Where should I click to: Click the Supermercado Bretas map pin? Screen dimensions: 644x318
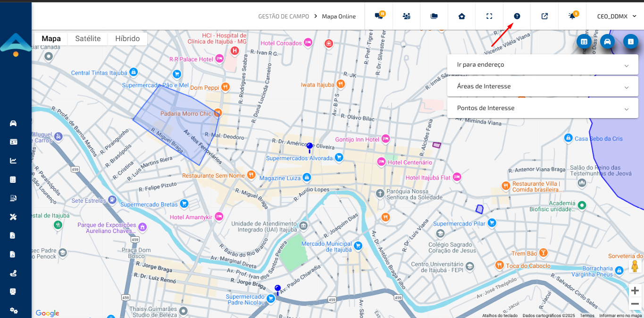tap(184, 204)
